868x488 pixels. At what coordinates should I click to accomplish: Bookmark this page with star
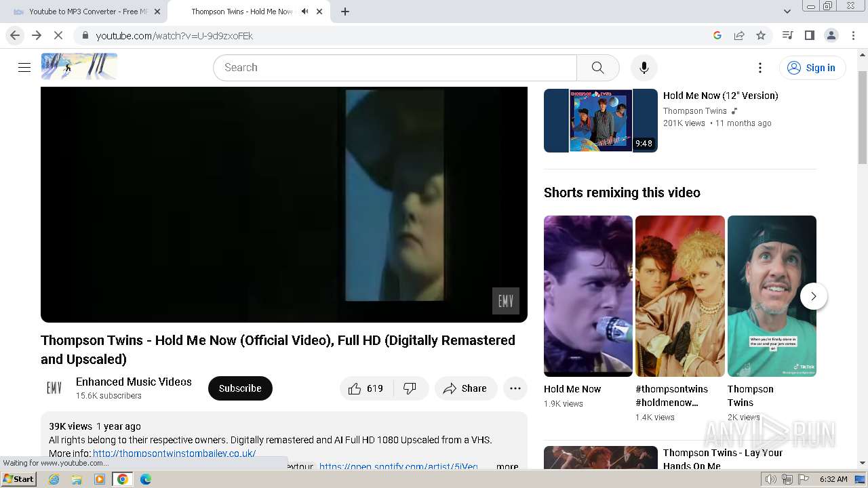(x=761, y=35)
